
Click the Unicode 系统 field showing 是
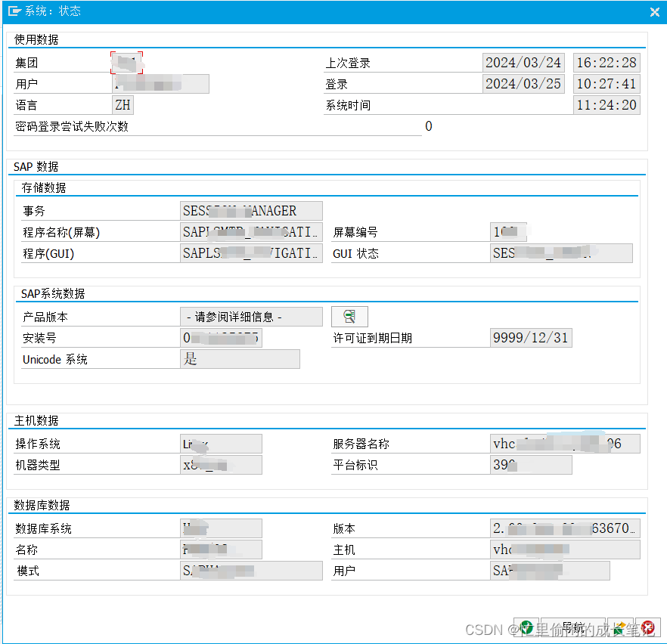click(x=240, y=359)
